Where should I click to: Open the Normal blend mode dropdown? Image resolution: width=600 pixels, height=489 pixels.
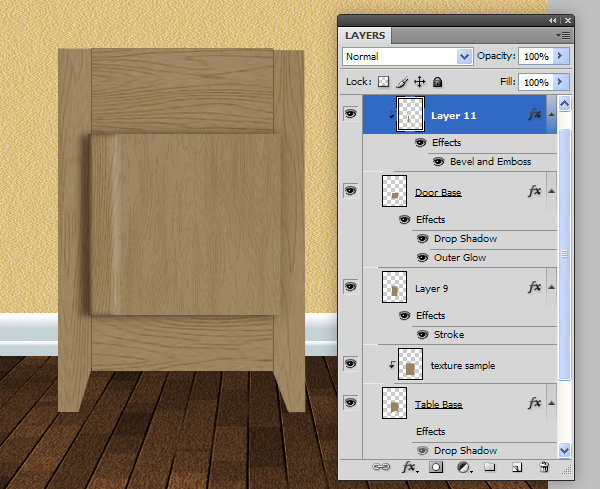408,57
